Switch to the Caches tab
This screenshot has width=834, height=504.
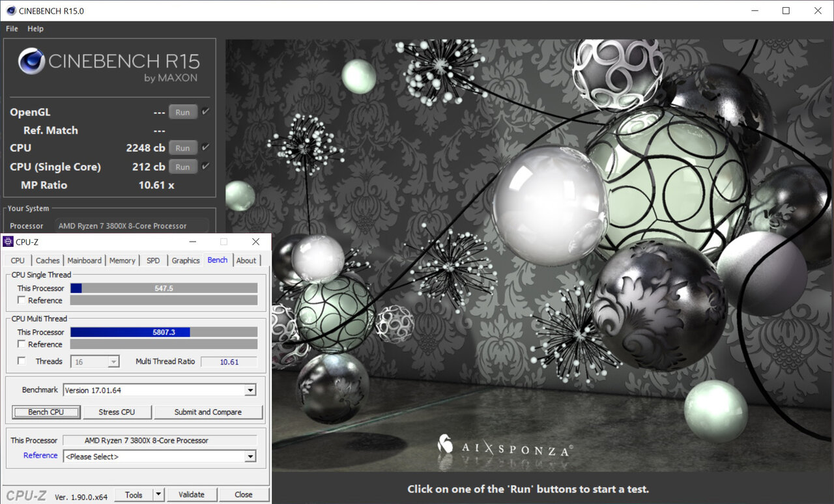click(x=48, y=260)
